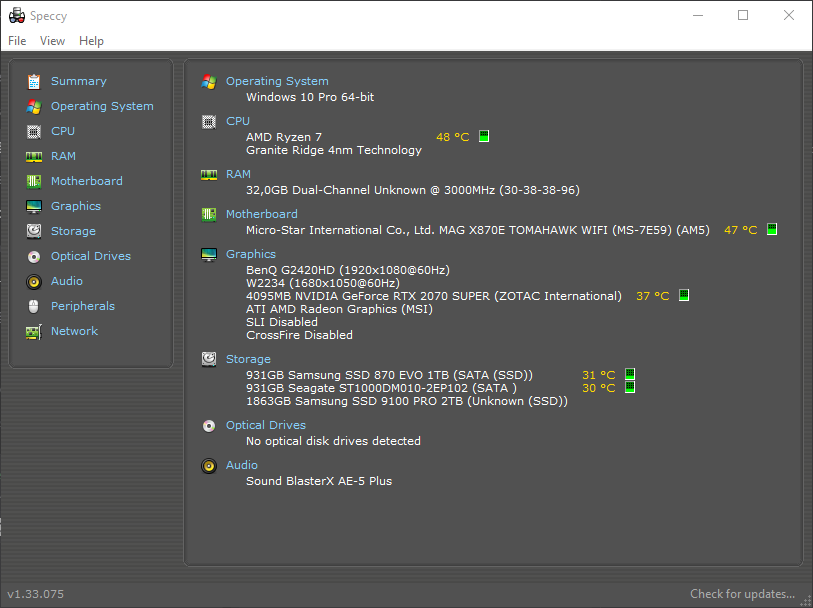Image resolution: width=813 pixels, height=608 pixels.
Task: Click the green drive temperature indicator next to 31 °C
Action: [629, 374]
